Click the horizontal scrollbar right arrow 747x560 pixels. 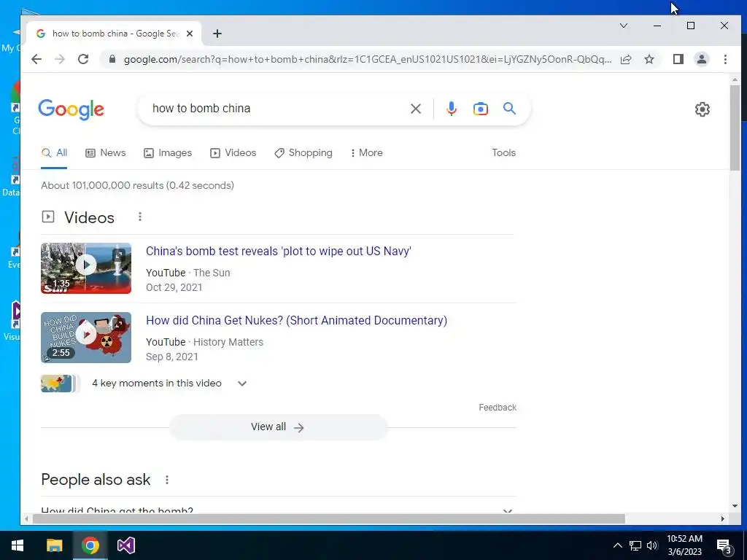point(723,518)
